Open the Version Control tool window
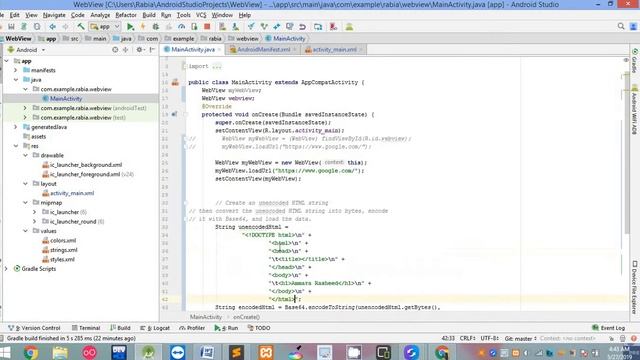The image size is (640, 360). click(x=34, y=328)
